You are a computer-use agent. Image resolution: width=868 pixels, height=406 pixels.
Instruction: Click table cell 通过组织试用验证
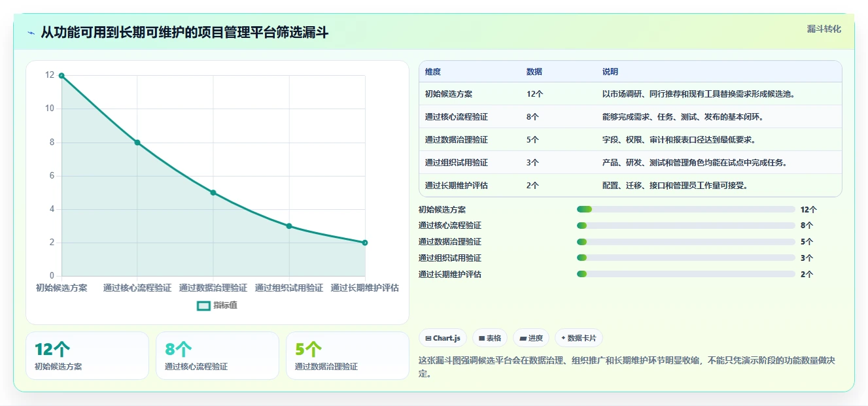point(457,163)
